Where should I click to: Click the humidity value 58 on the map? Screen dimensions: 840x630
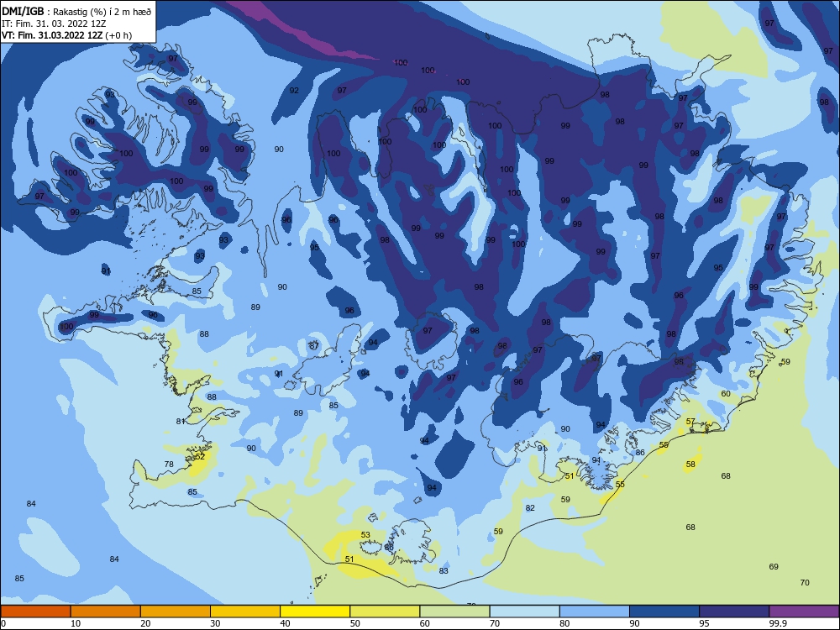pyautogui.click(x=690, y=465)
